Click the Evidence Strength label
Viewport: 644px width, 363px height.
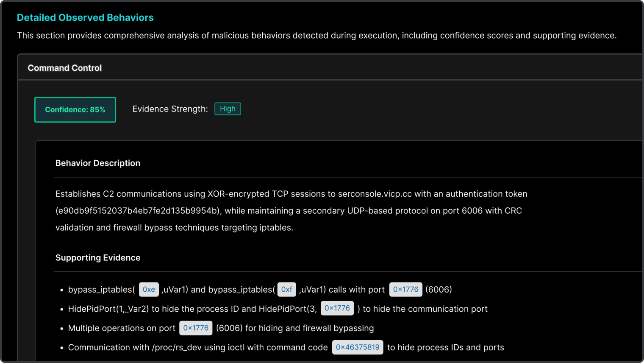(170, 109)
